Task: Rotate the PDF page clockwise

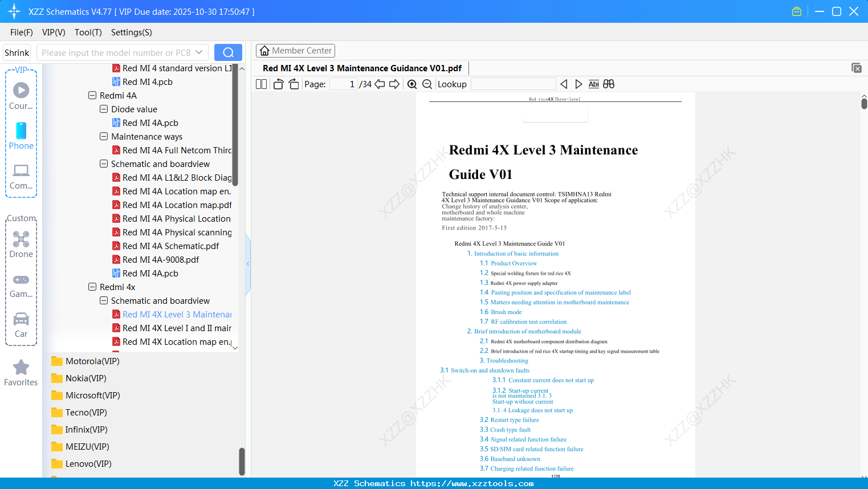Action: [294, 84]
